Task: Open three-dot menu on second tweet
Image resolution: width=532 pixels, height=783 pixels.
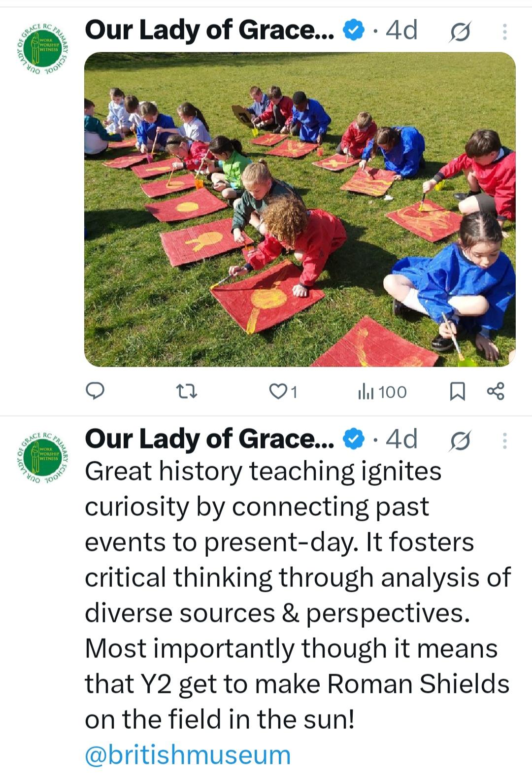Action: point(504,441)
